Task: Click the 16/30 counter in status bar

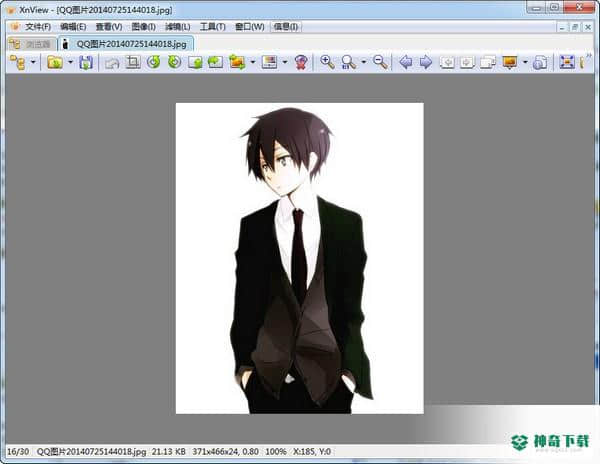Action: (18, 452)
